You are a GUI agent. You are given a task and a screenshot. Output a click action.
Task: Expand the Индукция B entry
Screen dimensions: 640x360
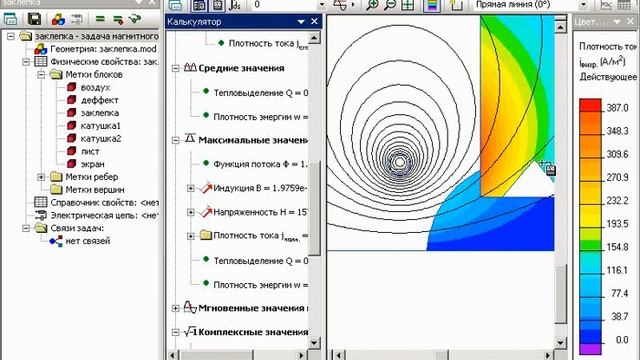pos(191,188)
